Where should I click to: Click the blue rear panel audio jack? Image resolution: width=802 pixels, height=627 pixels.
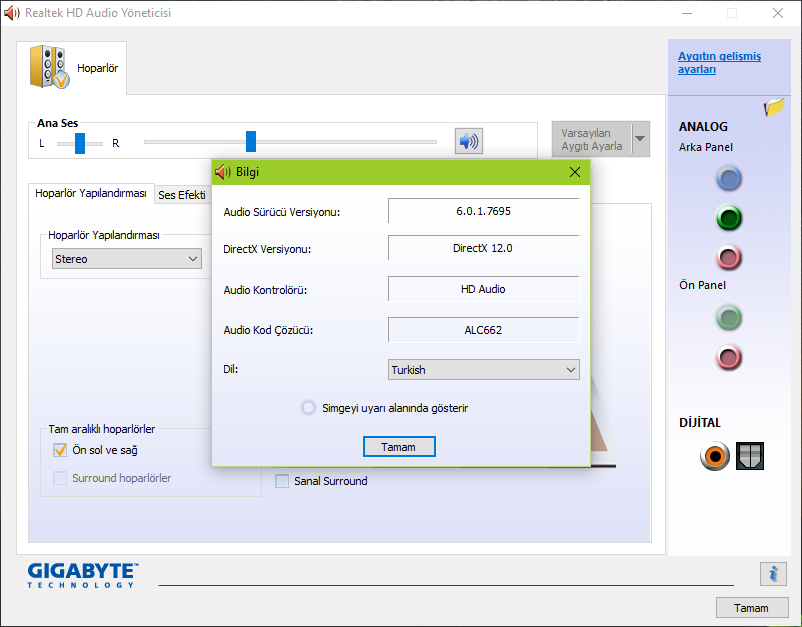tap(729, 178)
